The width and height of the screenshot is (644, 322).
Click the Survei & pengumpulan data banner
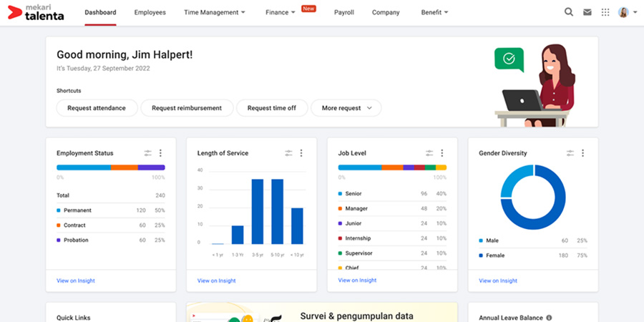point(322,312)
